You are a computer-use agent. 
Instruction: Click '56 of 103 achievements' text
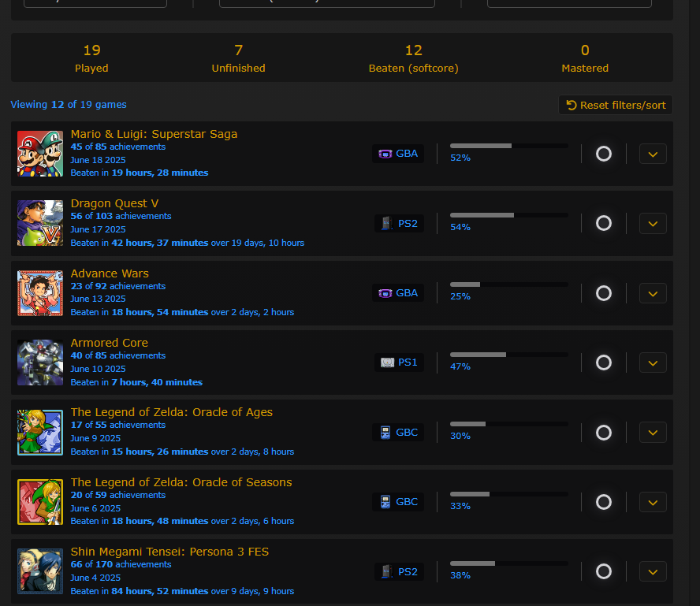tap(121, 216)
